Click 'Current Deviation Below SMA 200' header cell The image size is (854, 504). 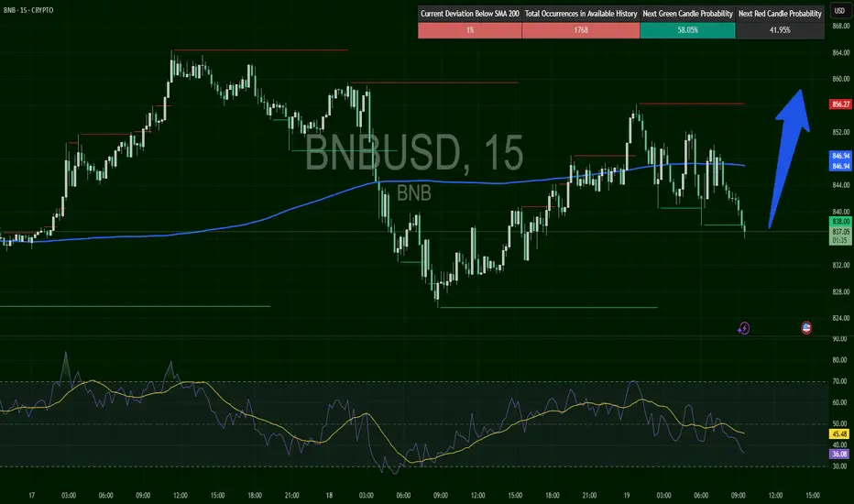click(469, 14)
